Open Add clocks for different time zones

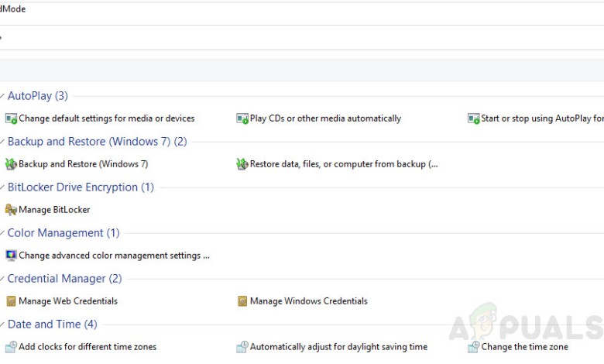coord(88,347)
